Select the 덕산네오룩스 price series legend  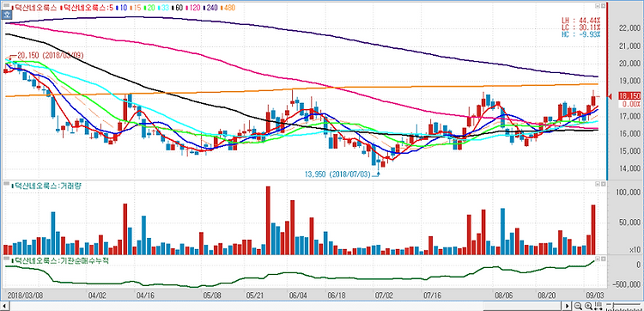[x=34, y=8]
